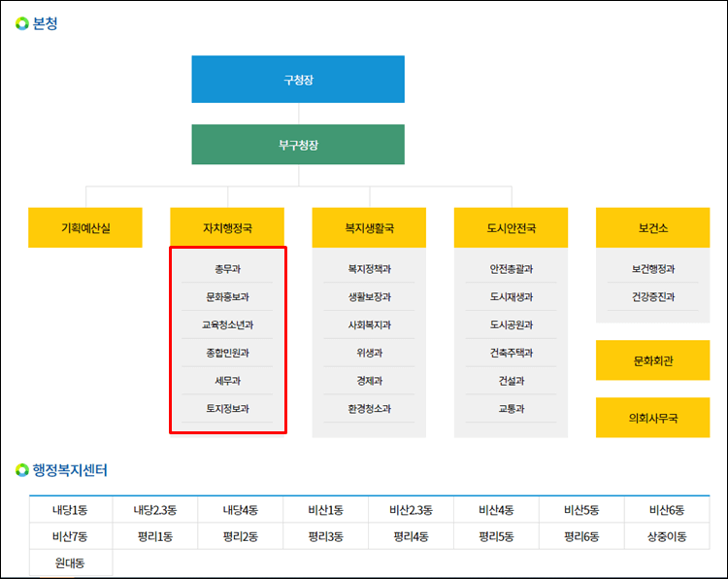Screen dimensions: 728x579
Task: Go to 건축주택과
Action: tap(512, 353)
